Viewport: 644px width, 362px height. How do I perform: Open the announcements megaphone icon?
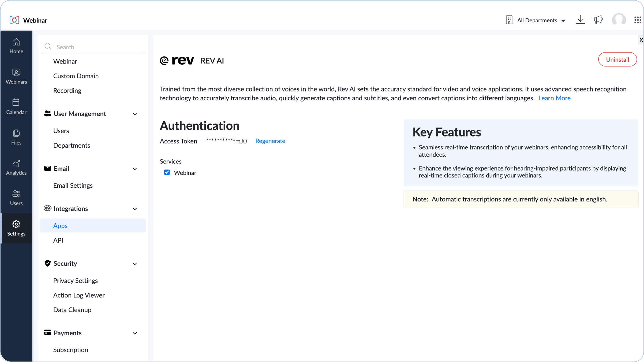tap(598, 20)
